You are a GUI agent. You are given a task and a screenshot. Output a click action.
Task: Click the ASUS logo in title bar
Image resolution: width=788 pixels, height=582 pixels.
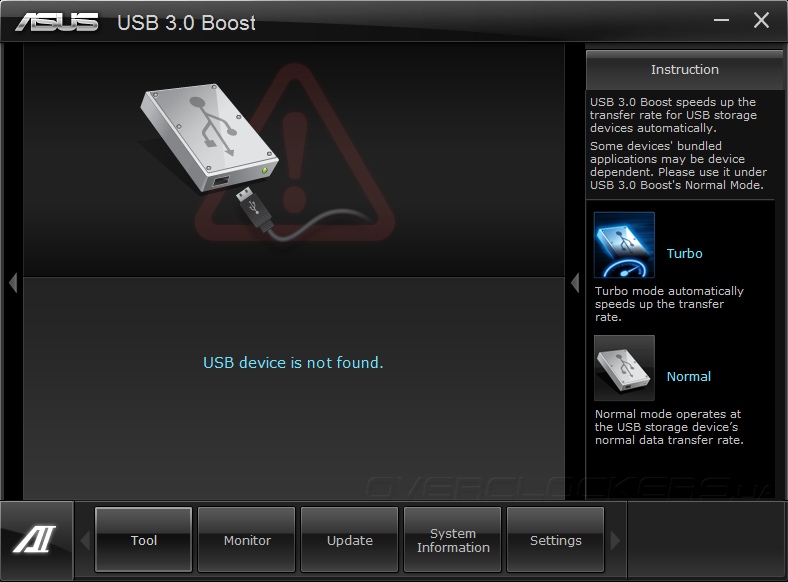pos(57,23)
